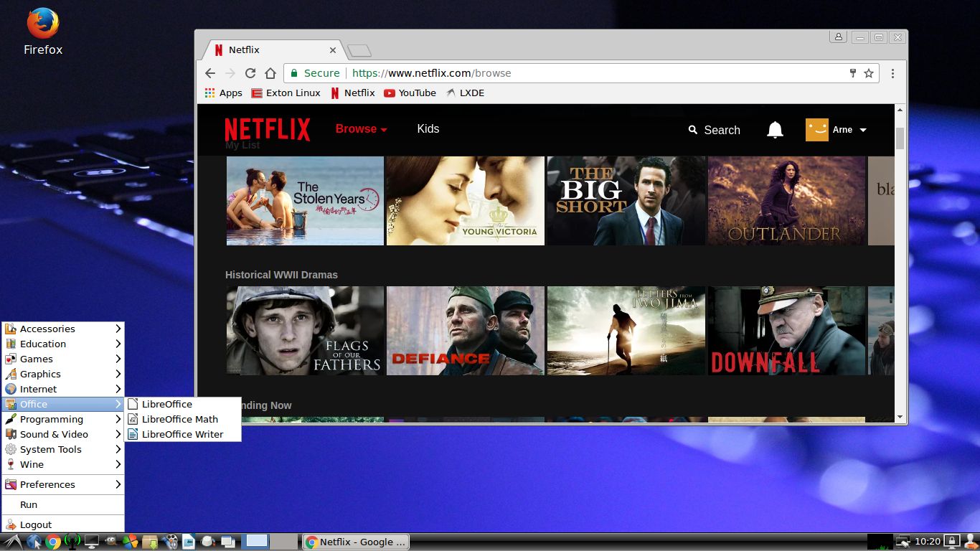Click the taskbar web browser globe icon

(x=34, y=542)
